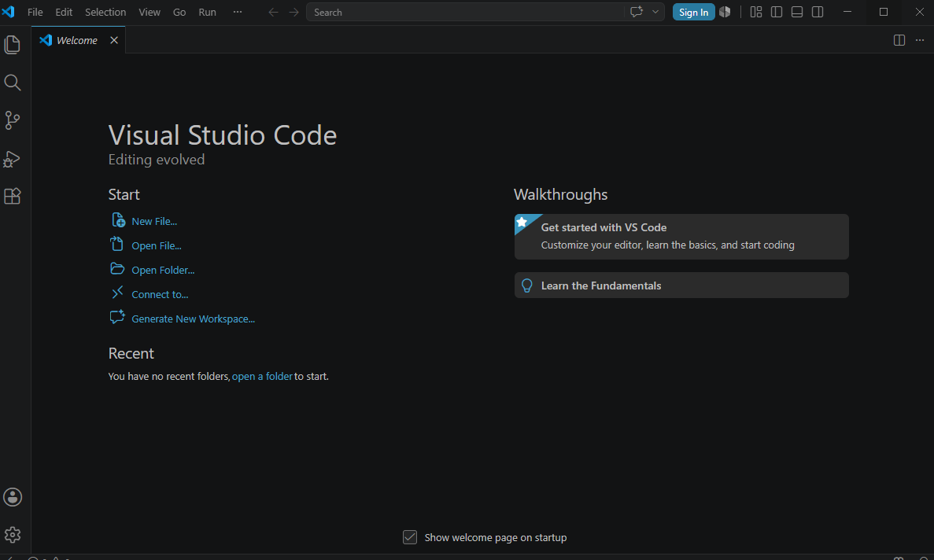The width and height of the screenshot is (934, 560).
Task: Open Customize Layout icon
Action: point(756,12)
